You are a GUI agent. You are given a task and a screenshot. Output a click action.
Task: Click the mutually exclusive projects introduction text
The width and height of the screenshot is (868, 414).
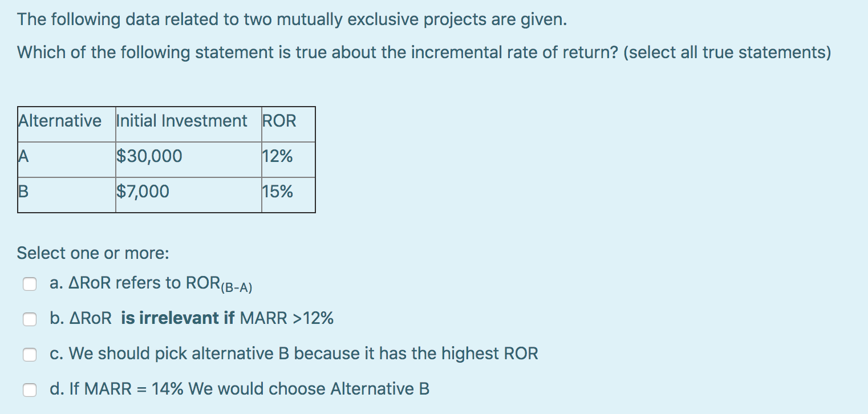click(x=291, y=19)
